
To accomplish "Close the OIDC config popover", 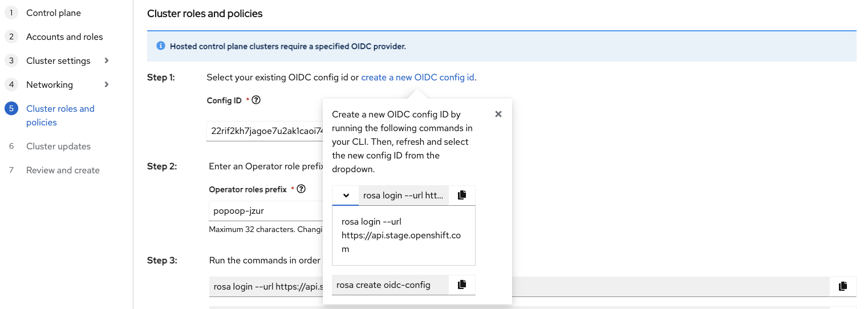I will 498,114.
